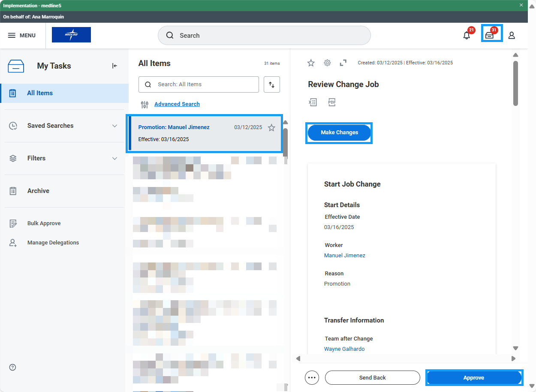The image size is (536, 392).
Task: Expand the Saved Searches section
Action: (114, 126)
